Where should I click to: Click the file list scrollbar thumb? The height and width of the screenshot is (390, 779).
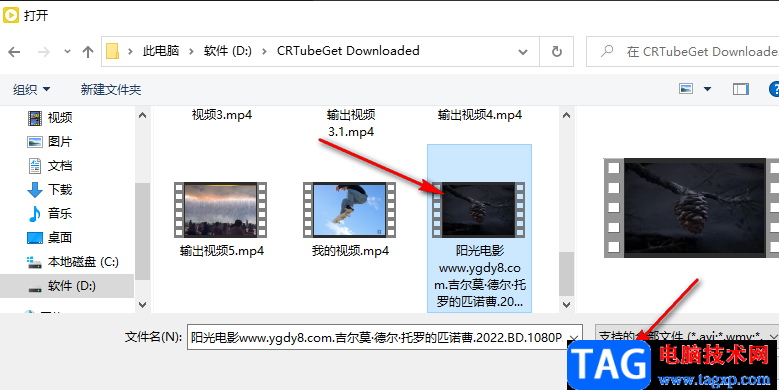tap(566, 274)
